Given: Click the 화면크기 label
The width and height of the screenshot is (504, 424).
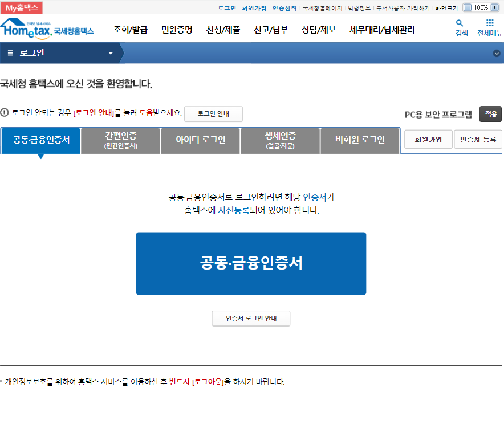Looking at the screenshot, I should click(446, 8).
